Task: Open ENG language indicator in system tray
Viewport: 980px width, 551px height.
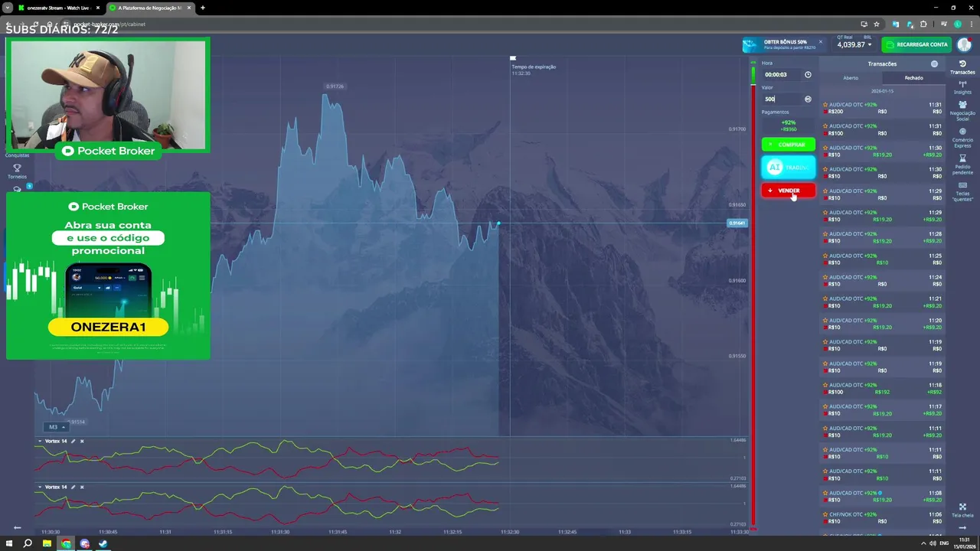Action: (x=944, y=543)
